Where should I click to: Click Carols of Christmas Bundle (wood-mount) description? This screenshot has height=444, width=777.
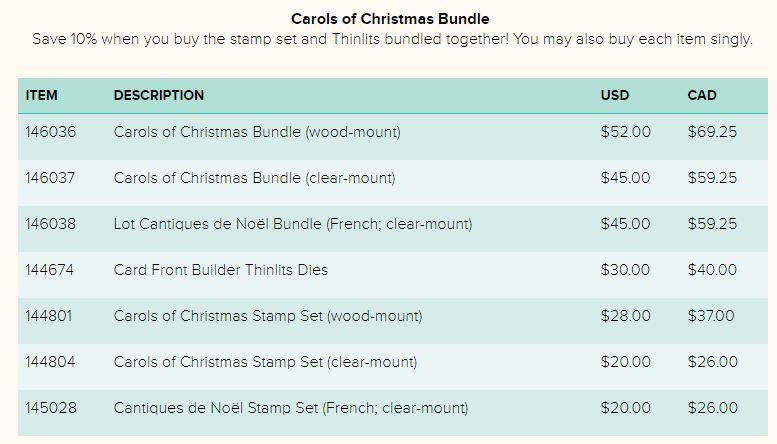pyautogui.click(x=257, y=132)
